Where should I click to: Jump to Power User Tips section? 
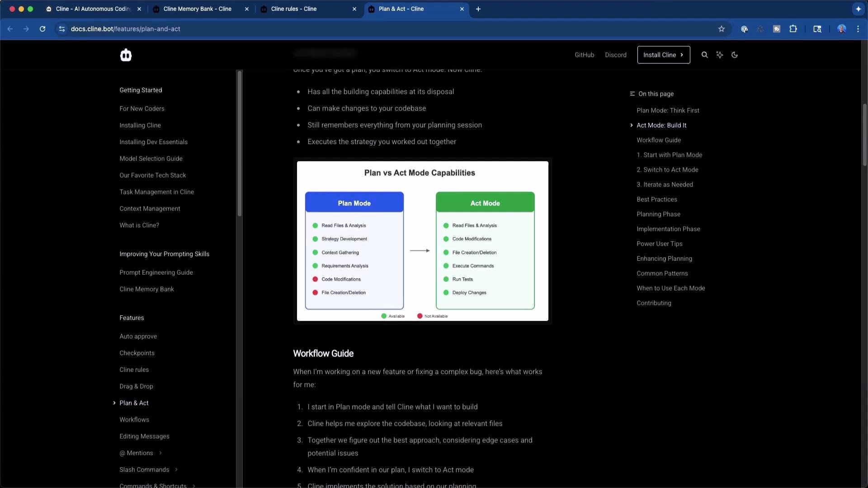(x=659, y=244)
